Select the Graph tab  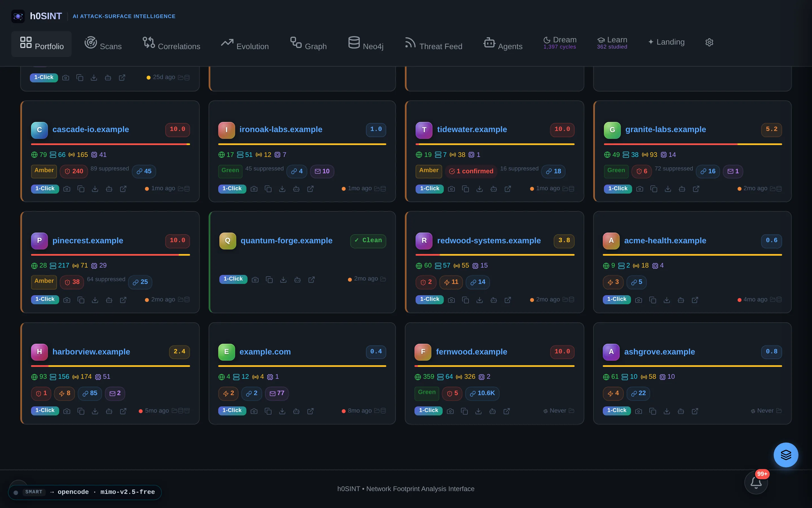[x=308, y=44]
